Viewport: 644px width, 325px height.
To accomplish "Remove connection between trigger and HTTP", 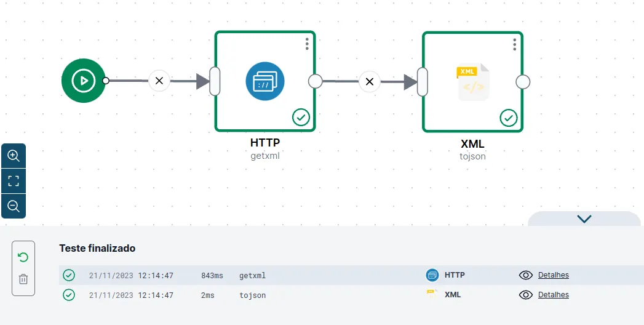I will 159,81.
